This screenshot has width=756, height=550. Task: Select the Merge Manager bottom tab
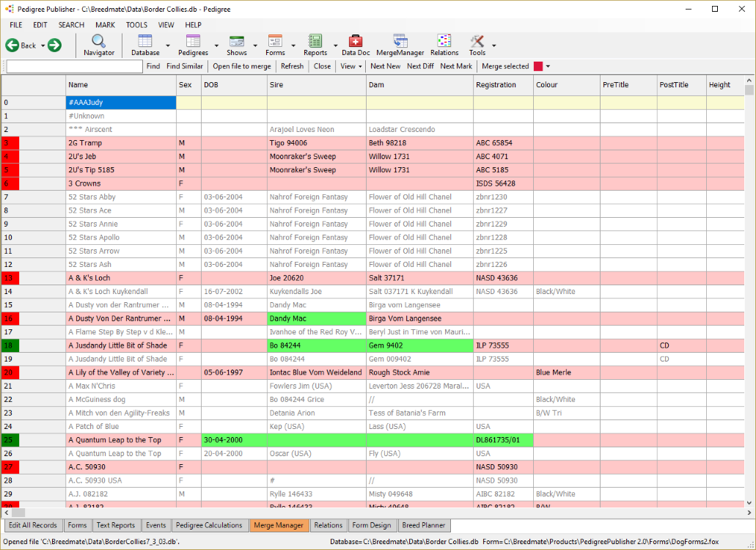(279, 525)
